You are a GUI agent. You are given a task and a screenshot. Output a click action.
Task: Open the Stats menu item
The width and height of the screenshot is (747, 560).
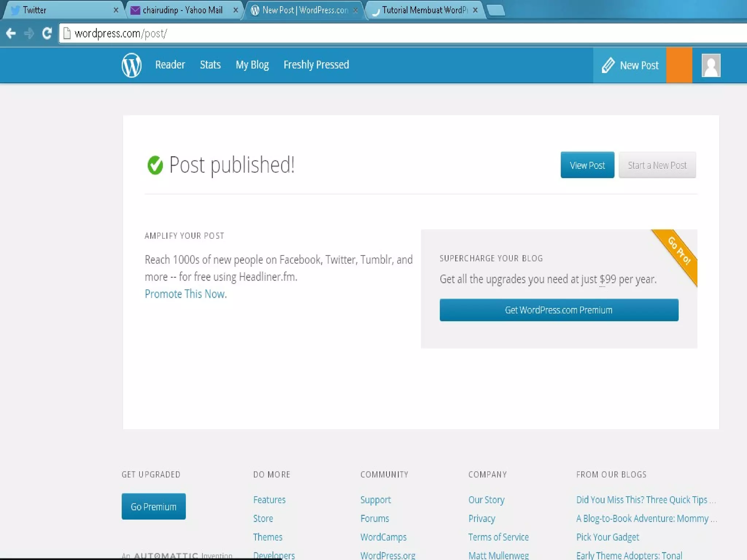210,65
